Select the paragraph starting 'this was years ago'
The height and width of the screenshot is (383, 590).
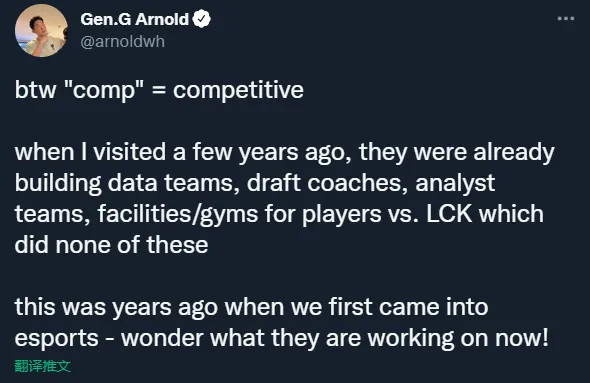(x=281, y=322)
